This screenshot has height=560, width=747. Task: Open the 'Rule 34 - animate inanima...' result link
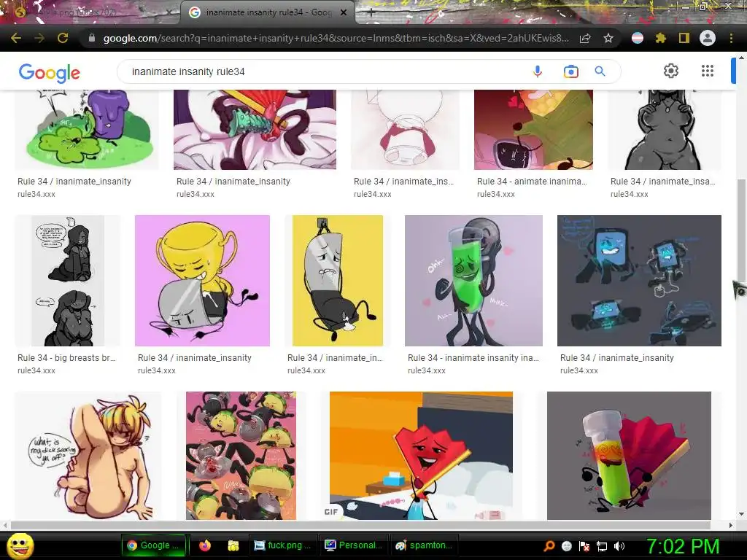coord(532,182)
